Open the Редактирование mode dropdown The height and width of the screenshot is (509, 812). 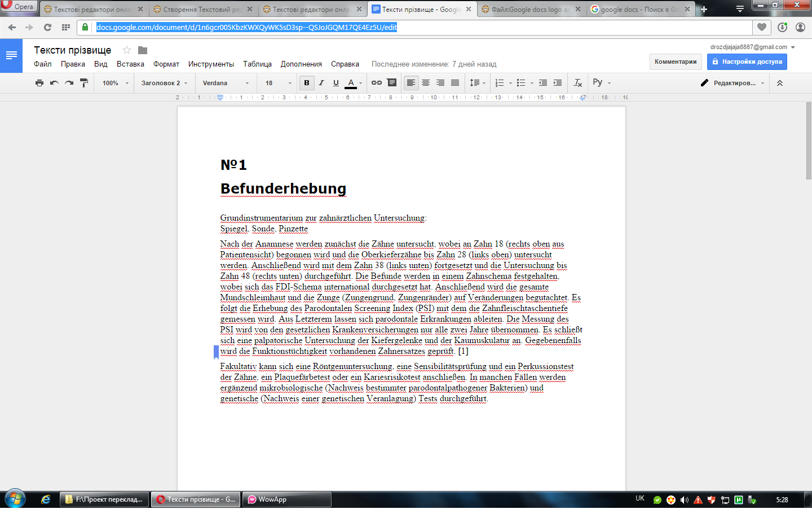[732, 83]
